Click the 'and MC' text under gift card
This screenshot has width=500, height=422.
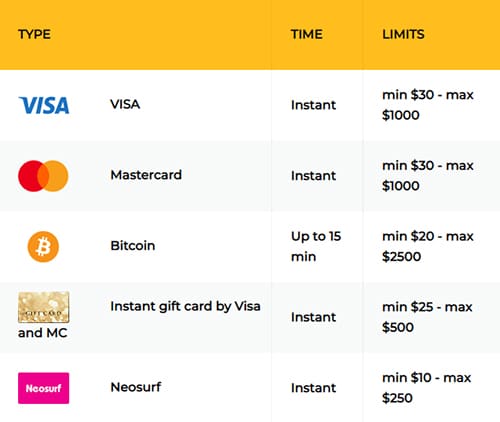[x=43, y=333]
